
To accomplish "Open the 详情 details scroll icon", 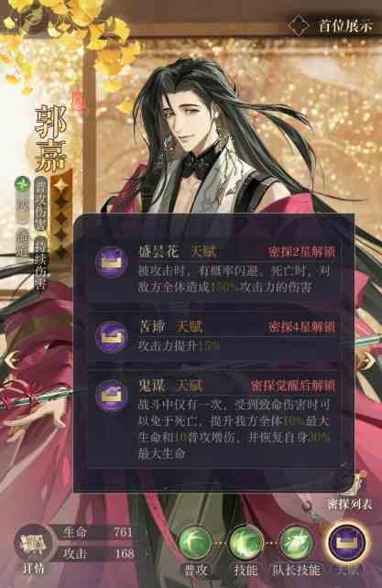I will pyautogui.click(x=34, y=545).
